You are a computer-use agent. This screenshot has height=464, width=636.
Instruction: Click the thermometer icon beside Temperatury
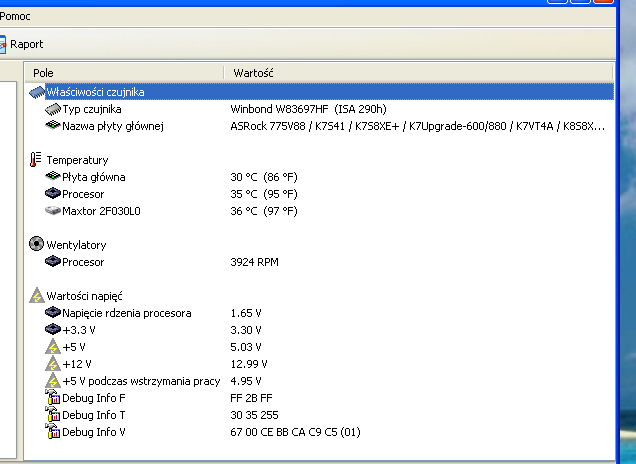[x=36, y=159]
